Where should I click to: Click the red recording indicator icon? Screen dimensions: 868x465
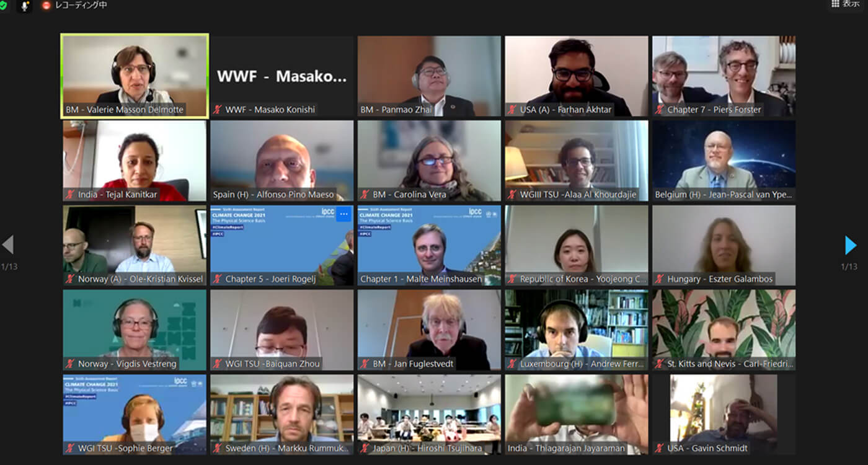tap(46, 5)
